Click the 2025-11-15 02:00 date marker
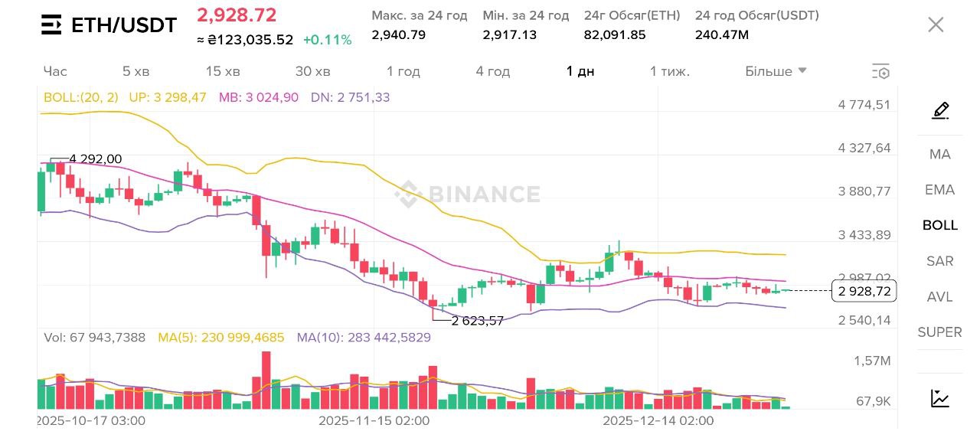 [x=374, y=420]
